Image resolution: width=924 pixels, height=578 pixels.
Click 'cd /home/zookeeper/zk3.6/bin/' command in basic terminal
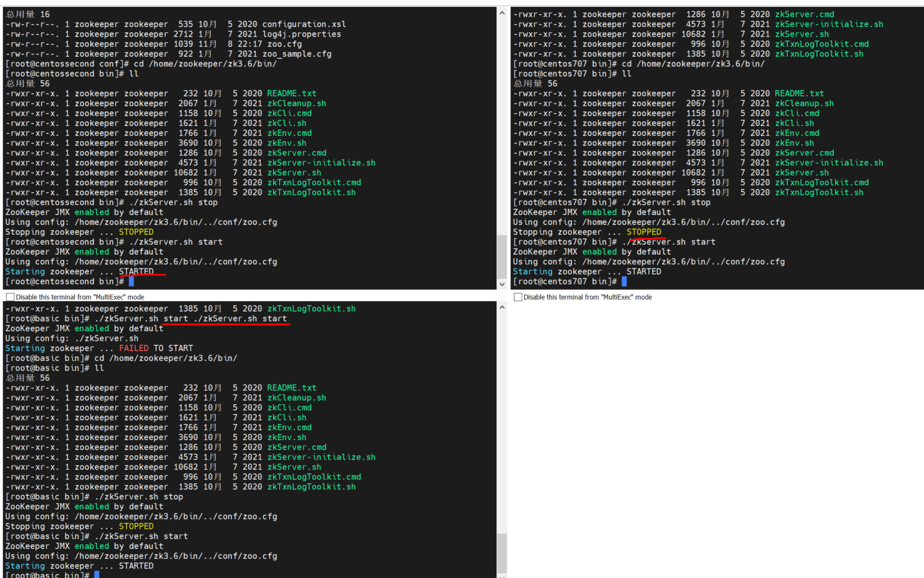coord(166,358)
